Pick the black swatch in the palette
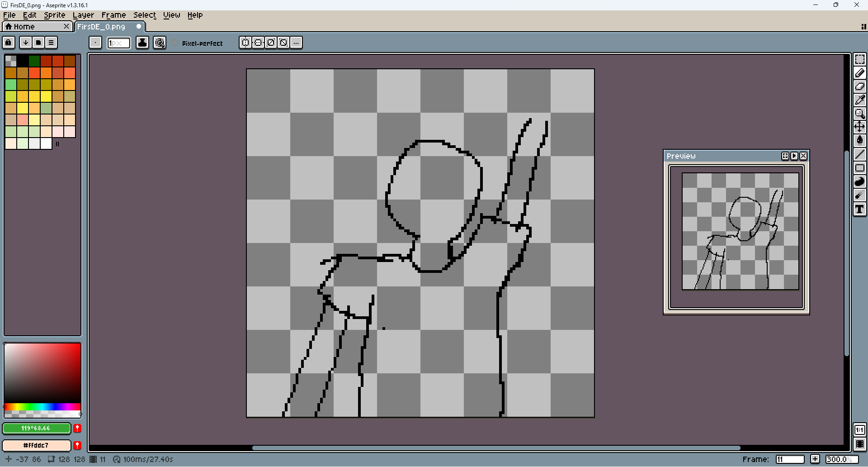 point(23,61)
